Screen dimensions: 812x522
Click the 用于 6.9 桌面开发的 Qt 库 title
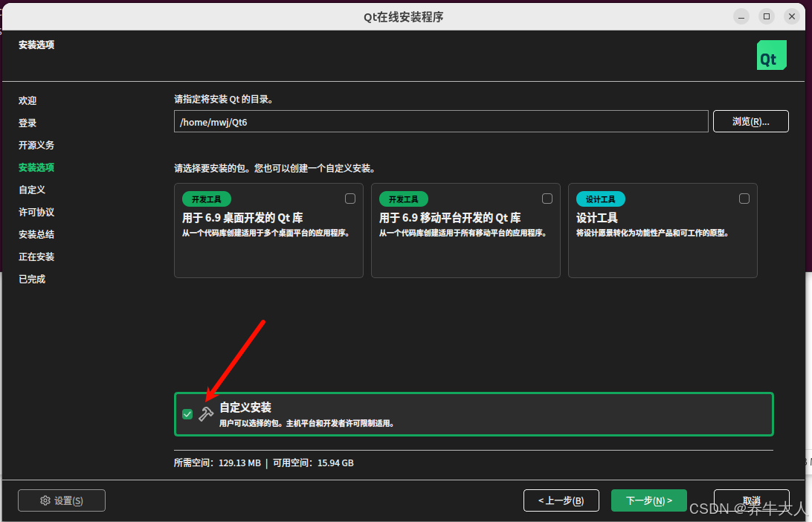(242, 217)
